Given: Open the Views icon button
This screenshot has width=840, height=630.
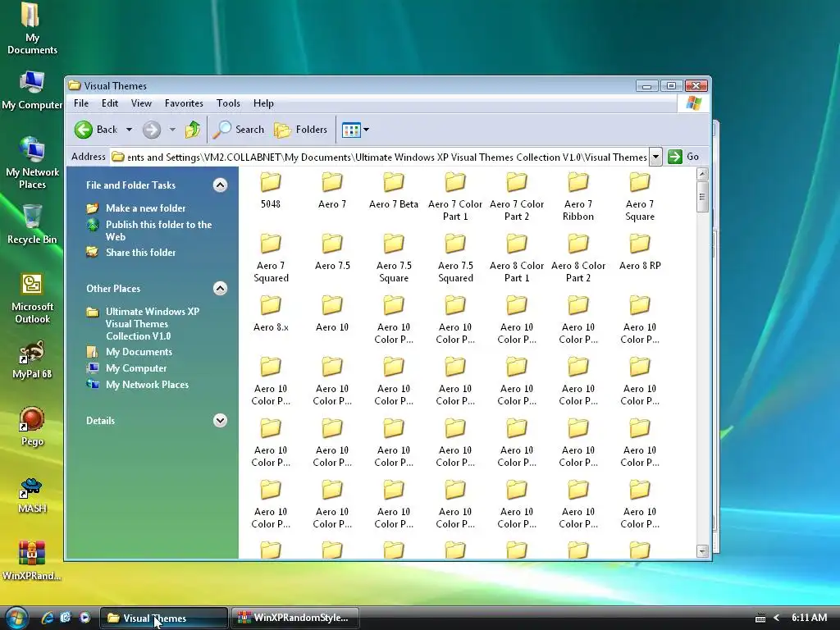Looking at the screenshot, I should click(x=351, y=130).
